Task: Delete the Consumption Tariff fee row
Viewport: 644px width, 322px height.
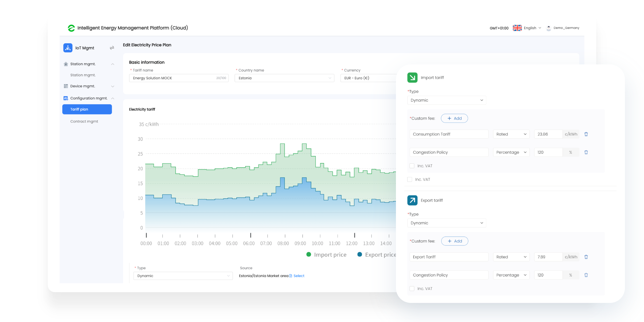Action: click(586, 134)
